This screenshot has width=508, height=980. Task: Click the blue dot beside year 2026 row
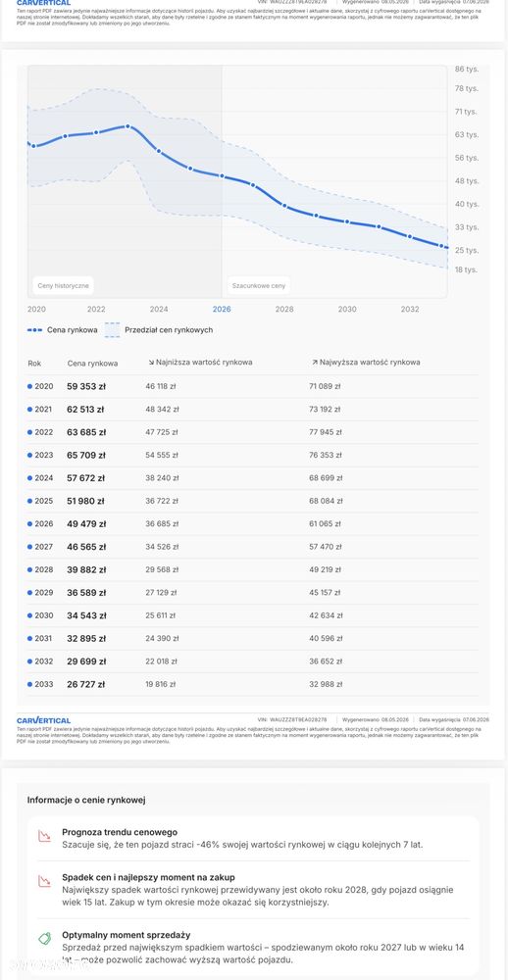29,523
